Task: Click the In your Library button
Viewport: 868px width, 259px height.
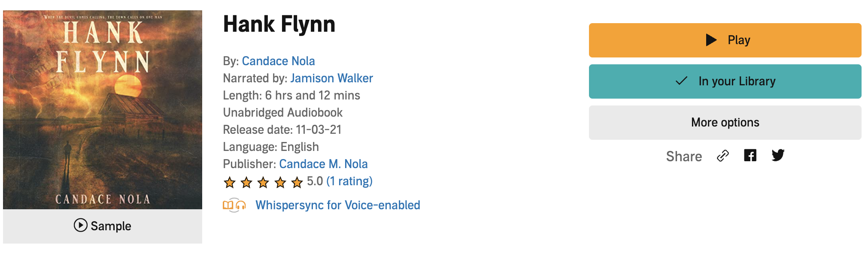Action: point(725,81)
